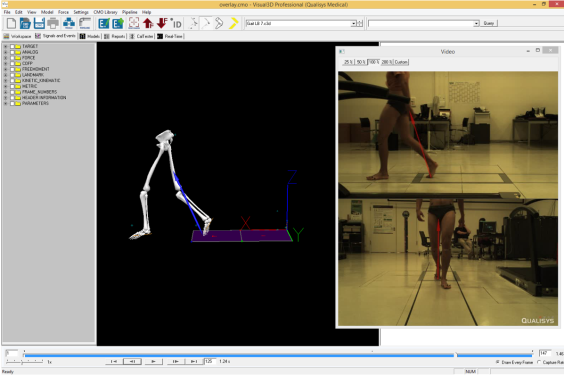Click the new blank workspace icon
The width and height of the screenshot is (564, 376).
point(12,23)
